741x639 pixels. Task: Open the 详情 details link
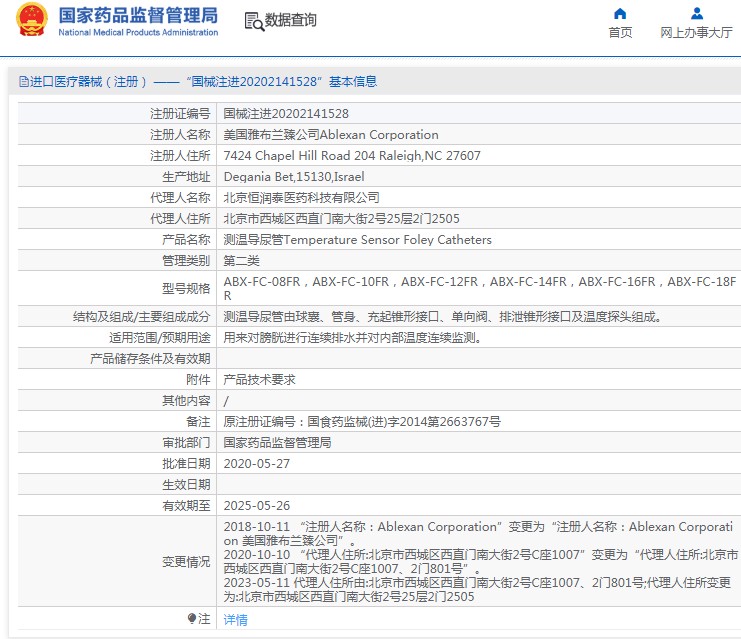[x=235, y=619]
